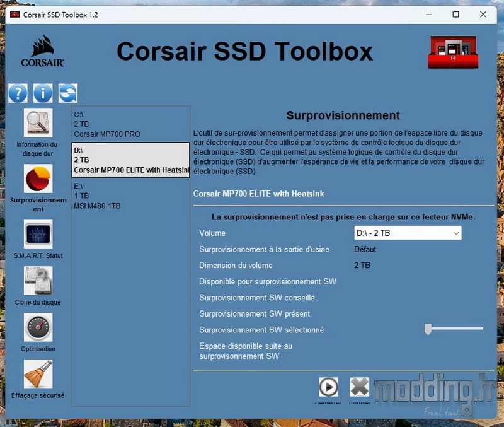
Task: Click the 'Surprovisionnement SW présent' label
Action: pyautogui.click(x=255, y=313)
